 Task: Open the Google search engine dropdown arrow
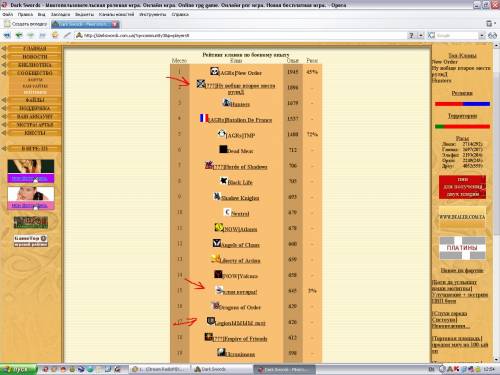coord(482,35)
